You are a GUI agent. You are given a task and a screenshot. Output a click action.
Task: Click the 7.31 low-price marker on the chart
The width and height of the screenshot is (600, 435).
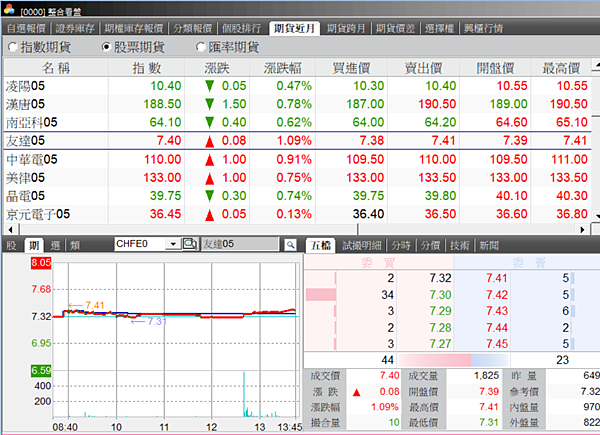[x=149, y=321]
